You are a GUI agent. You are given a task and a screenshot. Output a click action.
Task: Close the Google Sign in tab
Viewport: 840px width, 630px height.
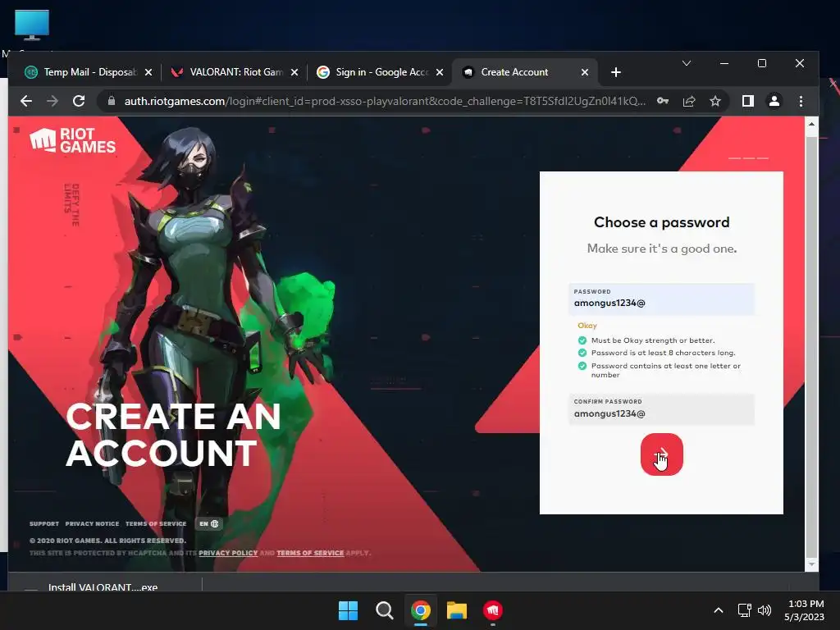(x=440, y=72)
